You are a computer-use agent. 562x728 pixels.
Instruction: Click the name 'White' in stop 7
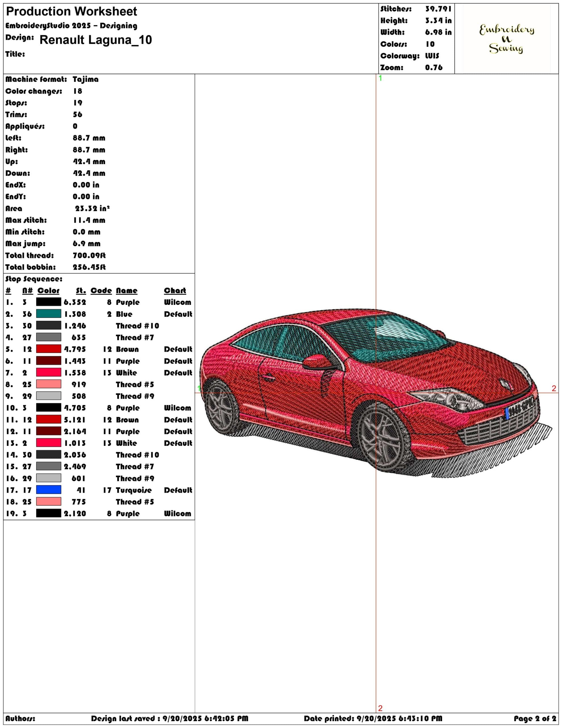click(126, 373)
